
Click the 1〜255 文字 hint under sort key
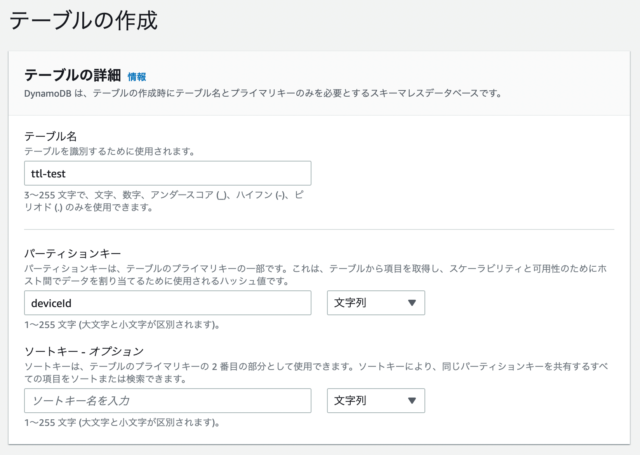pos(121,423)
